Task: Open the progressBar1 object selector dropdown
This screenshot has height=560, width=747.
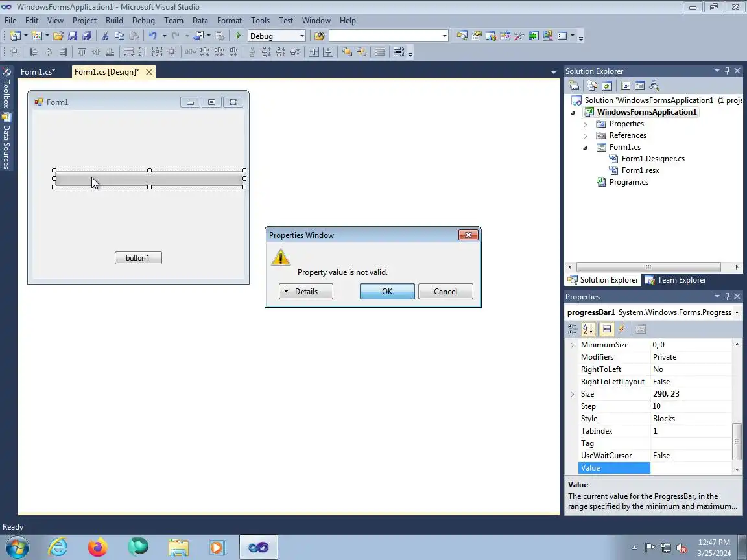Action: [737, 312]
